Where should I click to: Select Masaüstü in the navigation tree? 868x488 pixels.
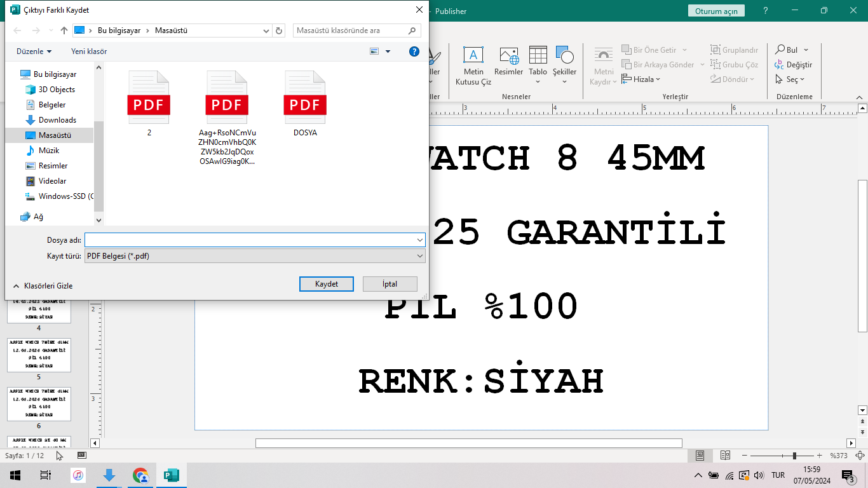(49, 135)
